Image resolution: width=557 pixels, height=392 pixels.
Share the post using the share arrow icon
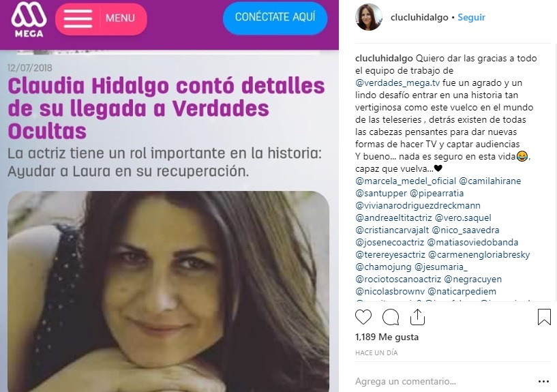point(417,317)
